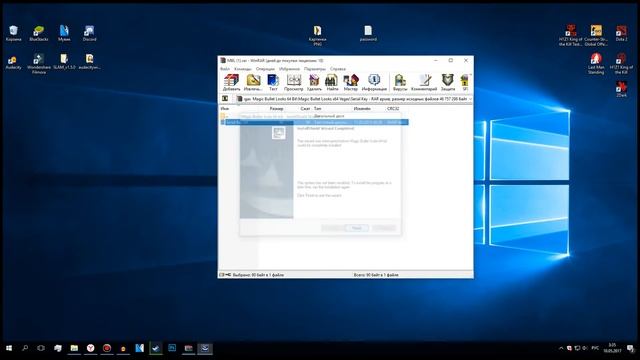This screenshot has height=360, width=640.
Task: Expand the archive path dropdown arrow
Action: point(470,99)
